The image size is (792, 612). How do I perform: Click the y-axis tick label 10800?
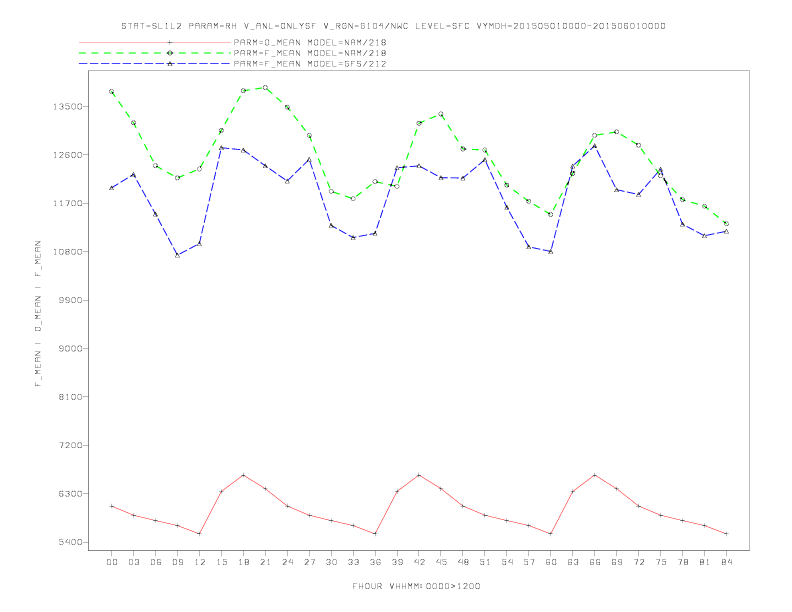pos(67,251)
